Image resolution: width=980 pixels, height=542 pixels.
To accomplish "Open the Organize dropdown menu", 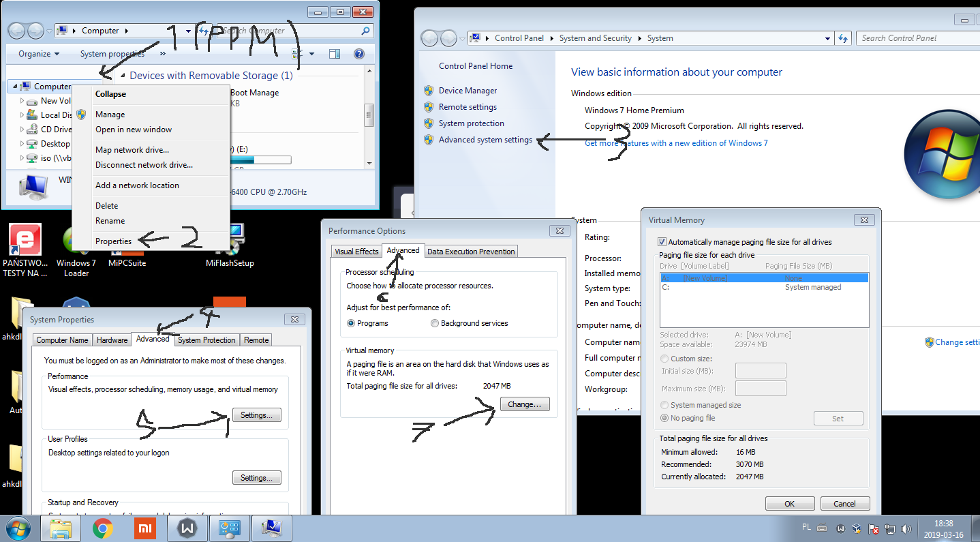I will click(39, 54).
